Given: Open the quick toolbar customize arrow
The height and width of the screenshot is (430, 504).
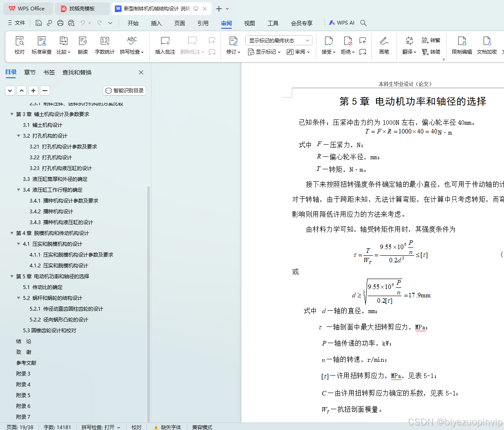Looking at the screenshot, I should click(x=110, y=23).
